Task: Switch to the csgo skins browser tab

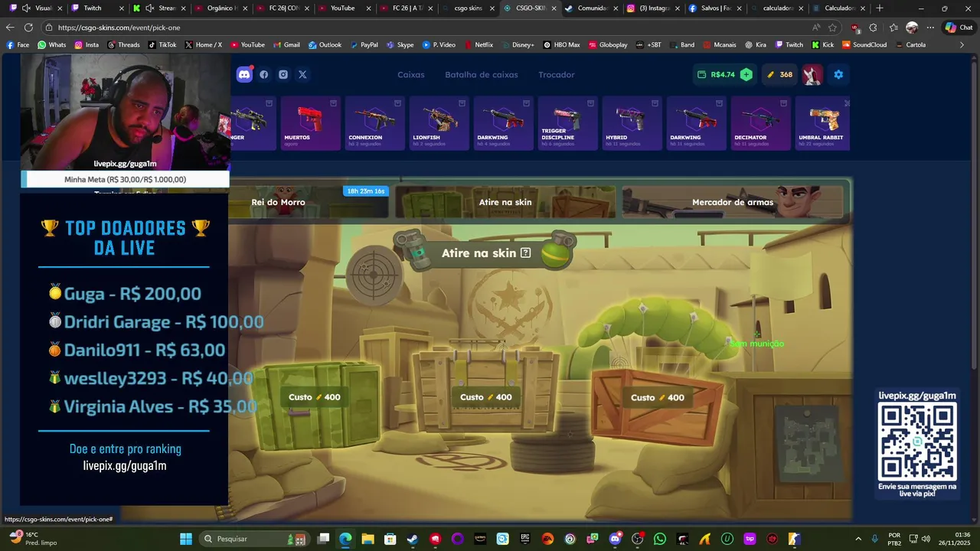Action: (x=467, y=8)
